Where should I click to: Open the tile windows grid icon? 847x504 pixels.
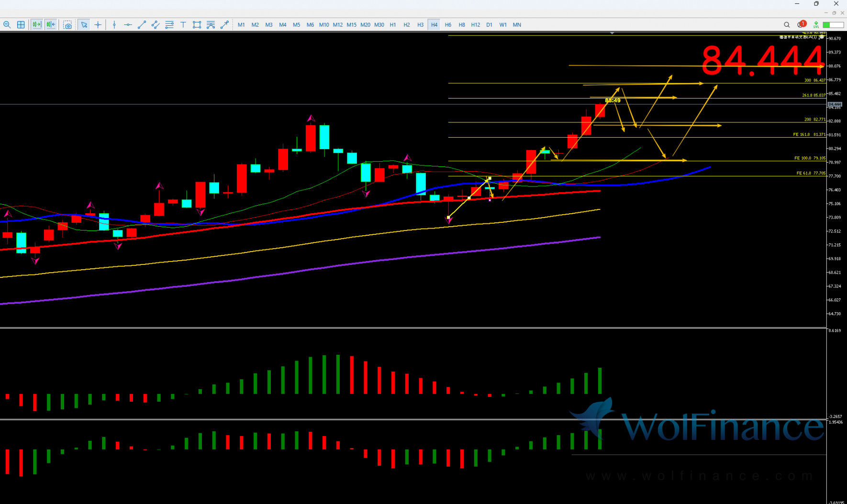(x=21, y=25)
